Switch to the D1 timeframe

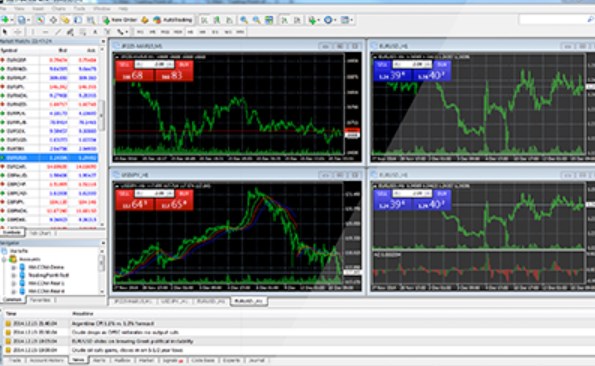tap(215, 32)
